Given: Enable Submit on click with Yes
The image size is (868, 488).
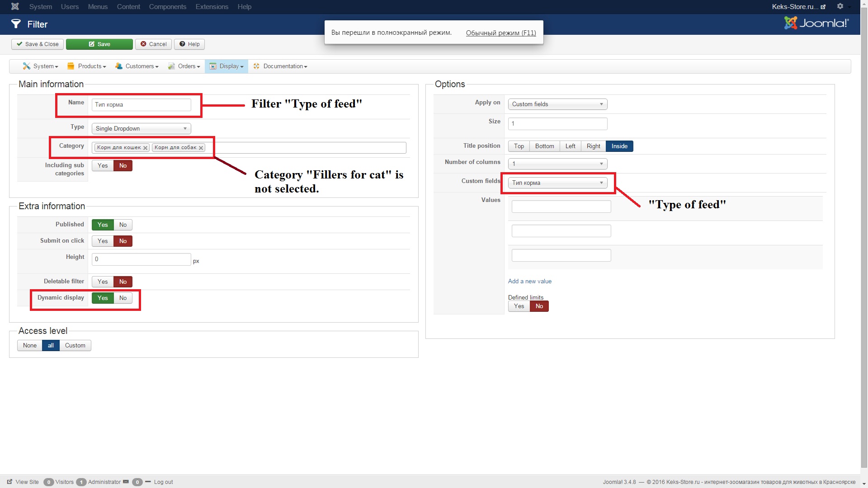Looking at the screenshot, I should (x=103, y=241).
